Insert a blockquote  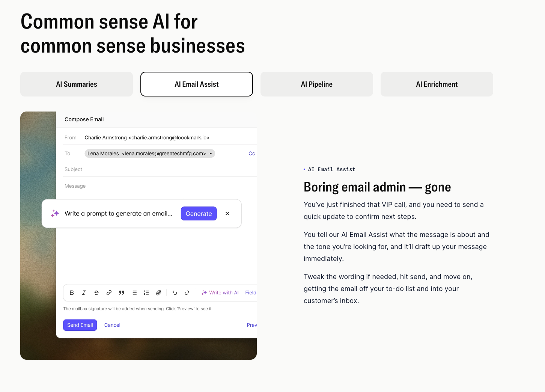tap(121, 292)
